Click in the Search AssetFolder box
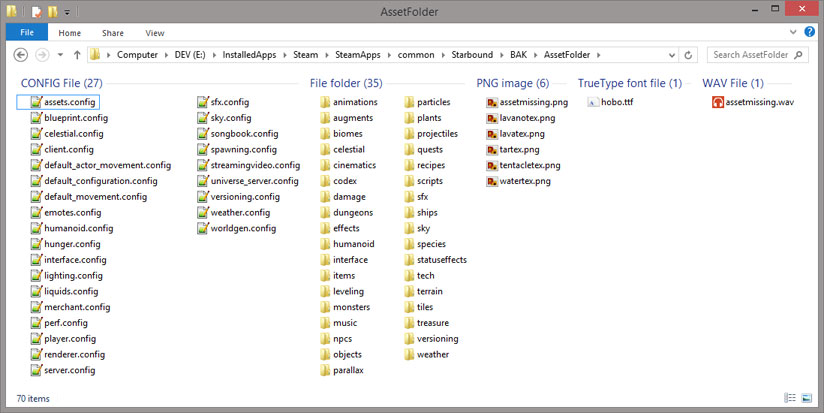Image resolution: width=824 pixels, height=413 pixels. 758,55
